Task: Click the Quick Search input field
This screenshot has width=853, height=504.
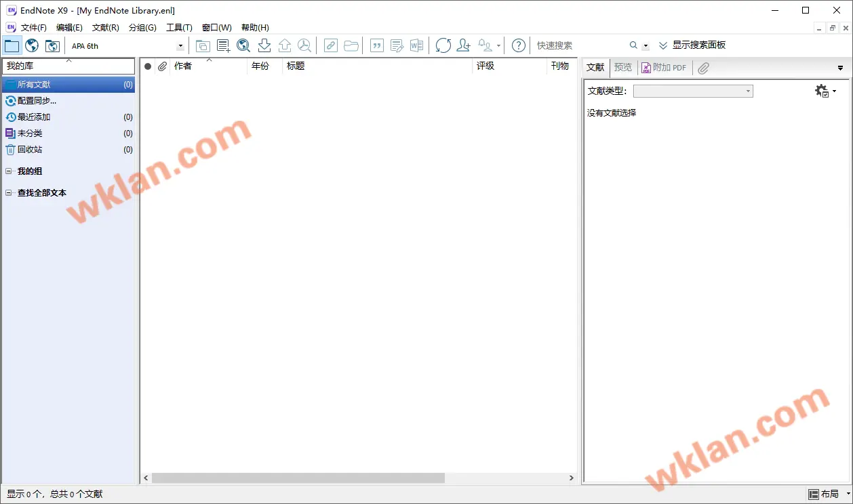Action: (580, 45)
